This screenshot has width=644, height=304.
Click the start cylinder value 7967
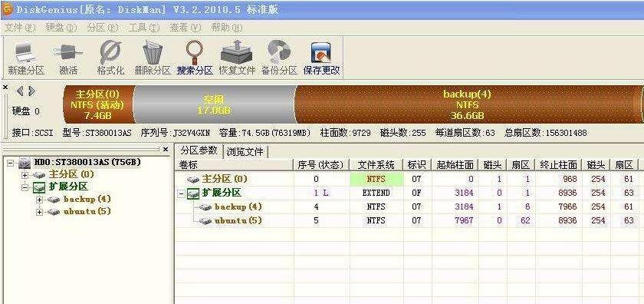click(x=464, y=220)
